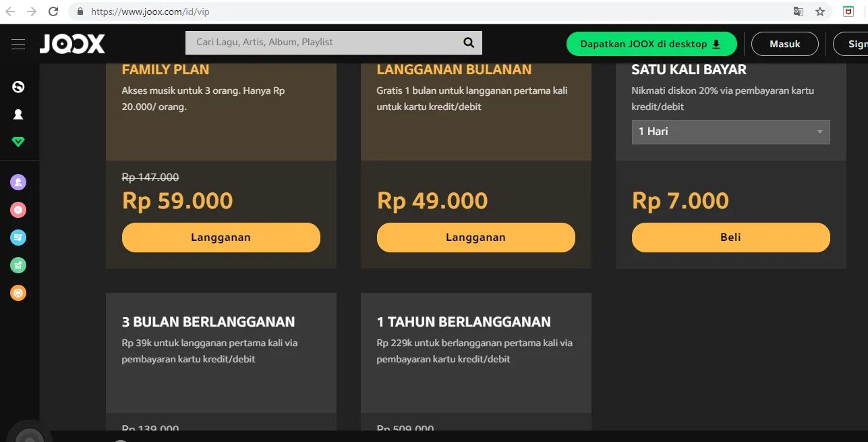The image size is (868, 442).
Task: Expand the "1 Hari" duration dropdown
Action: [730, 132]
